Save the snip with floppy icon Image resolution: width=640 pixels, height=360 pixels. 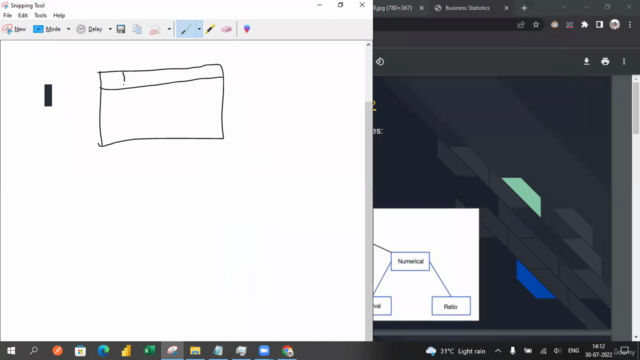pyautogui.click(x=121, y=29)
